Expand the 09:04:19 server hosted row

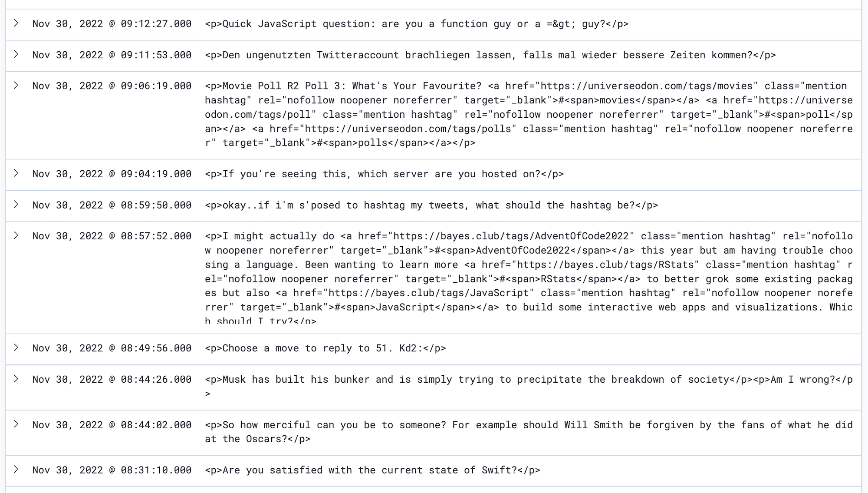coord(16,173)
